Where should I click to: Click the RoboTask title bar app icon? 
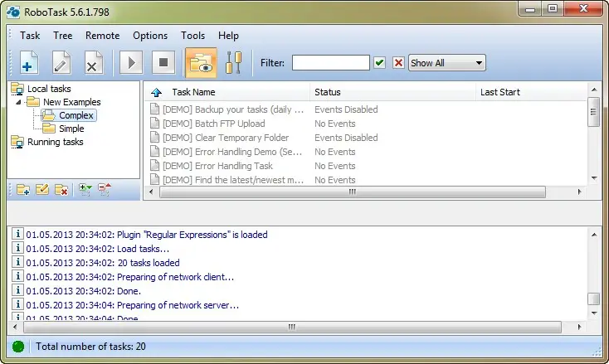coord(13,12)
